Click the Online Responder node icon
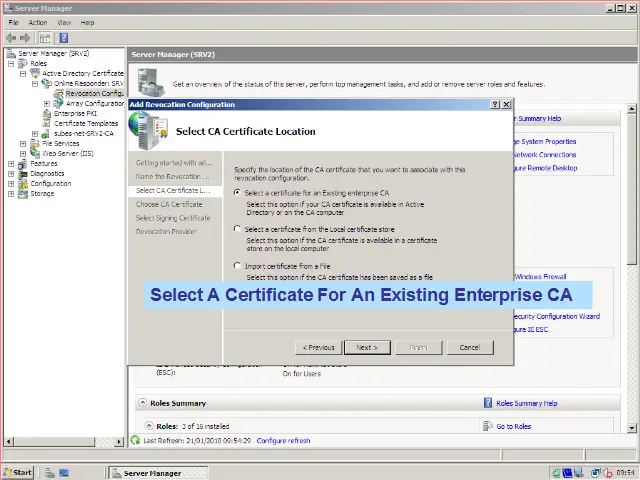The height and width of the screenshot is (480, 640). coord(47,83)
